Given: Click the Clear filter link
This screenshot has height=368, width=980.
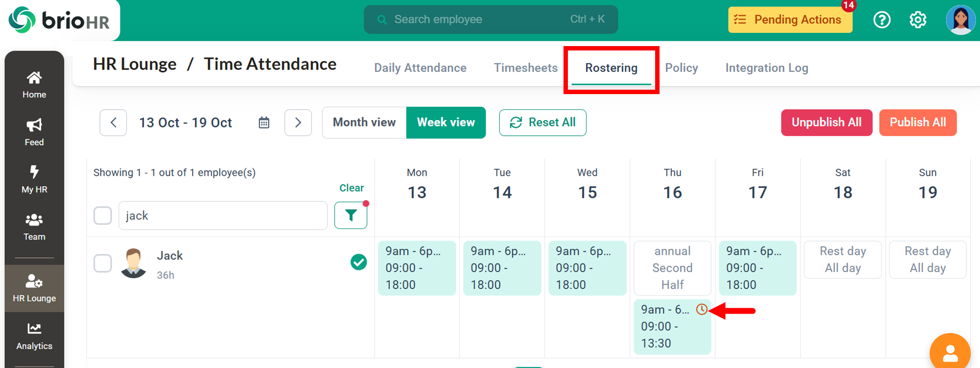Looking at the screenshot, I should [x=351, y=188].
